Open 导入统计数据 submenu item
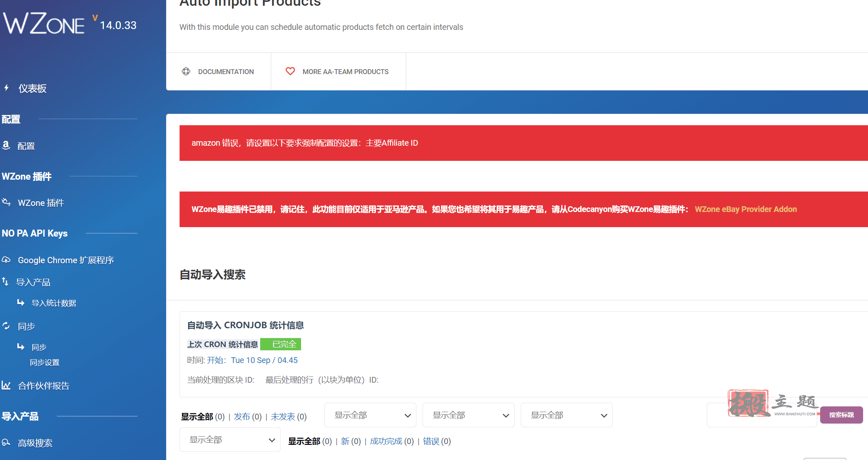Image resolution: width=868 pixels, height=460 pixels. (x=54, y=303)
